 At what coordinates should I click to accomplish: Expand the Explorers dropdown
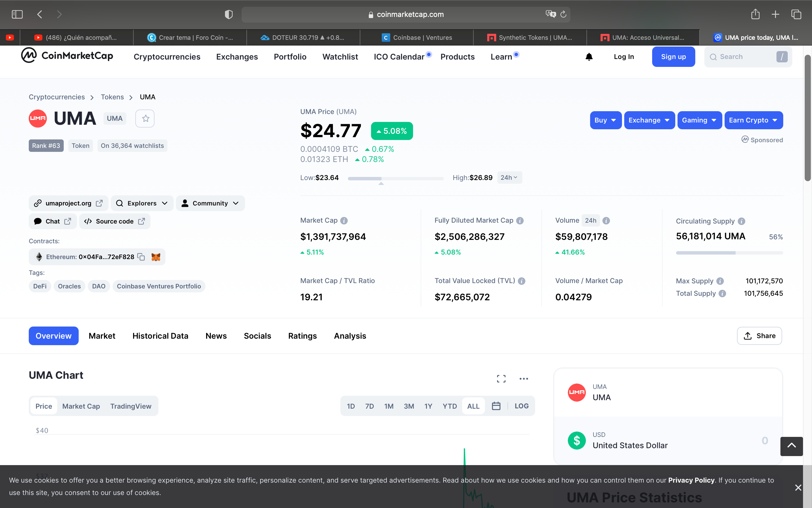142,203
